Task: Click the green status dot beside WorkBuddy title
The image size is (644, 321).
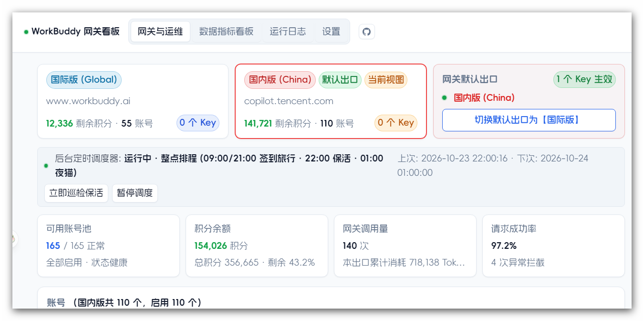Action: (26, 32)
